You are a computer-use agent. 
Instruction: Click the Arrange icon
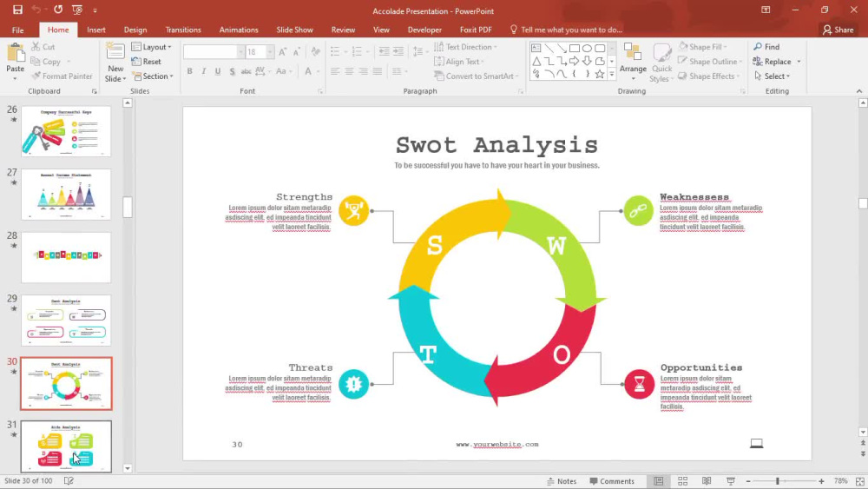click(x=633, y=52)
